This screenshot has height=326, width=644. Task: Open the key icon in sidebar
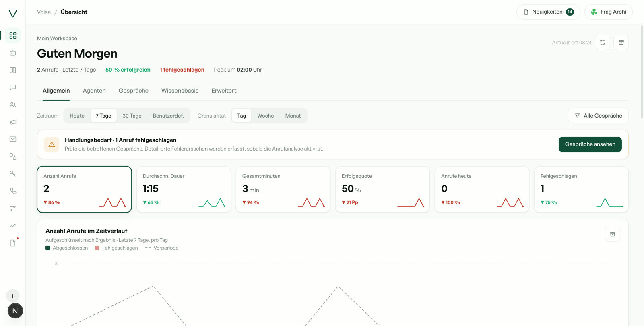[x=13, y=174]
